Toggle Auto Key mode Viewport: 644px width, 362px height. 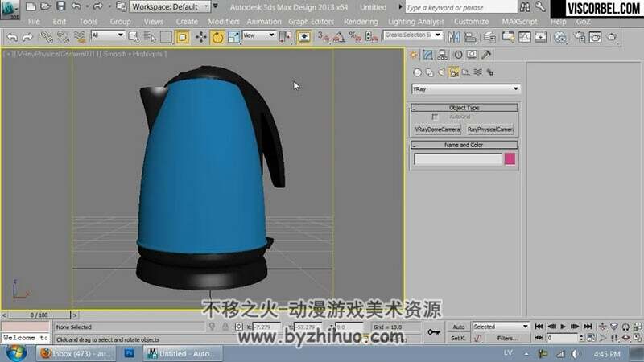tap(458, 327)
